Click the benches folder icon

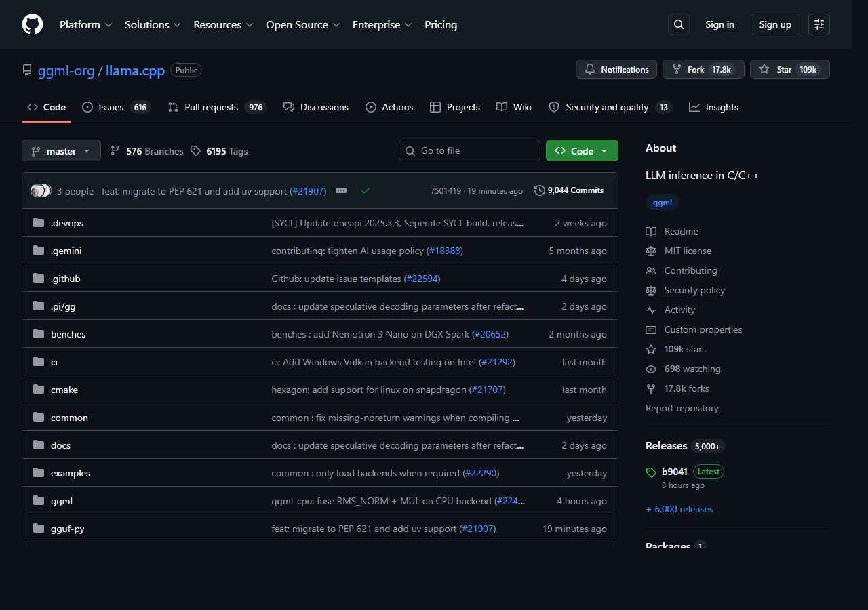39,334
